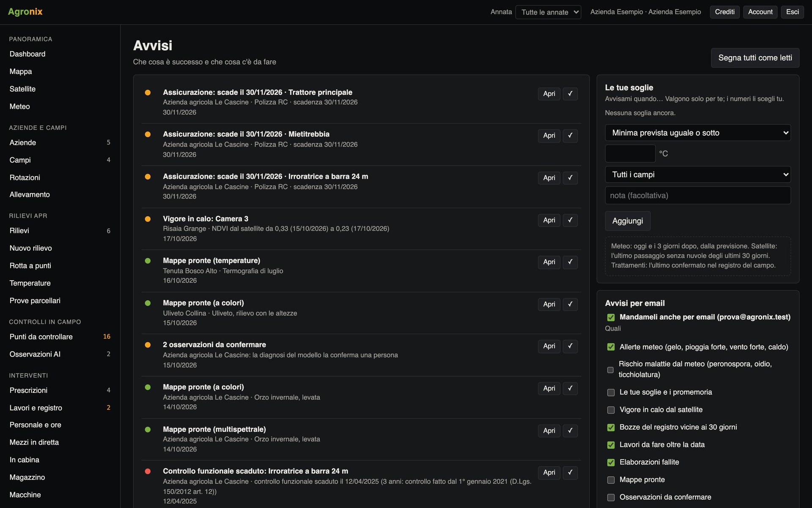
Task: Mark Vigore in calo: Camera 3 as read
Action: pyautogui.click(x=570, y=220)
